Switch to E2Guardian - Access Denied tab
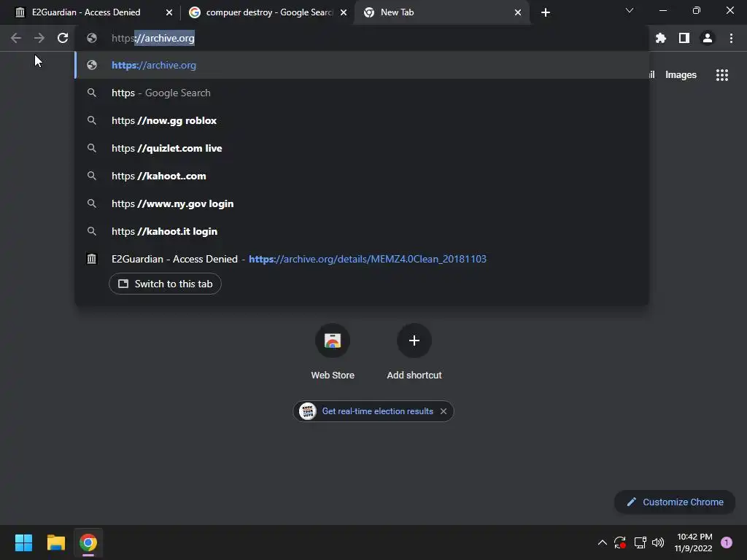 86,12
